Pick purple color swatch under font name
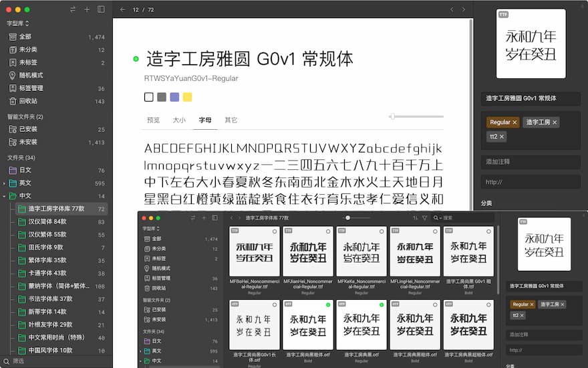Screen dimensions: 588x368 click(174, 97)
